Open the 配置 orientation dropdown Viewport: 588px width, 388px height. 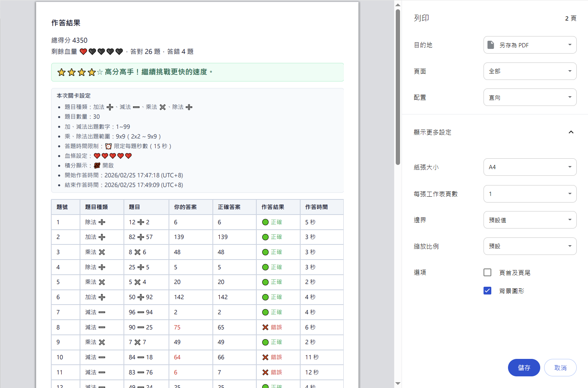(x=530, y=97)
